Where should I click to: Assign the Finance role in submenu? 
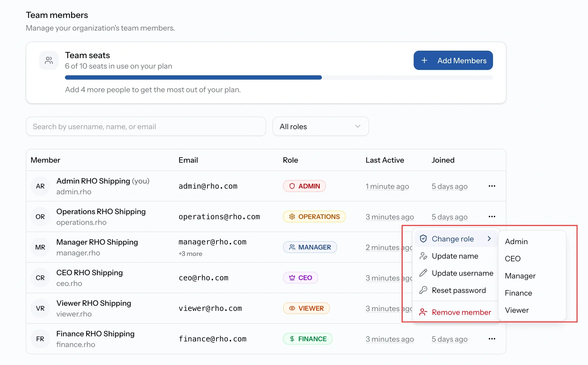(532, 293)
